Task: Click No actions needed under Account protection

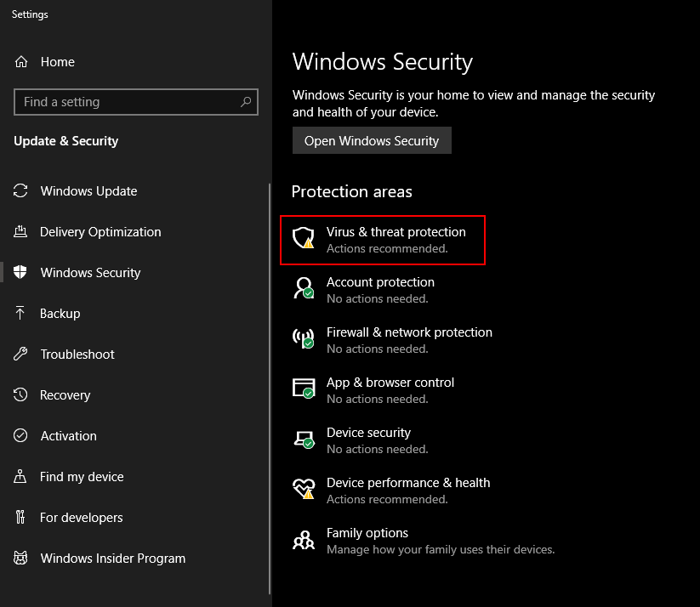Action: click(x=378, y=298)
